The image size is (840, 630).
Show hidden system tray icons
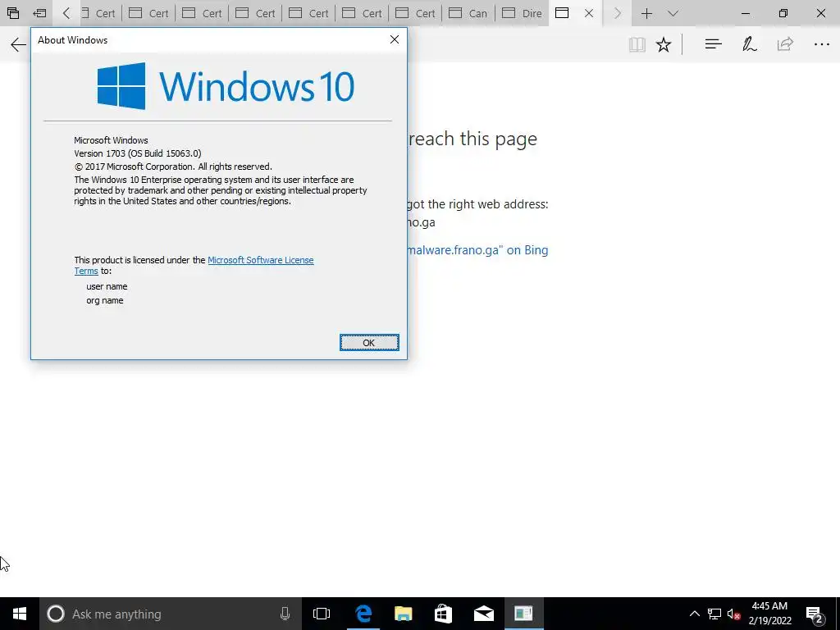pos(694,614)
